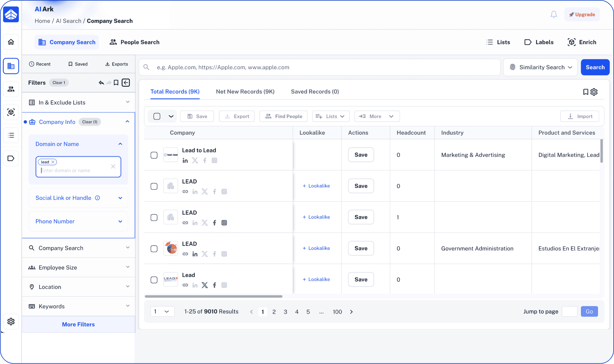Expand Social Link or Handle section
Image resolution: width=614 pixels, height=364 pixels.
[120, 198]
